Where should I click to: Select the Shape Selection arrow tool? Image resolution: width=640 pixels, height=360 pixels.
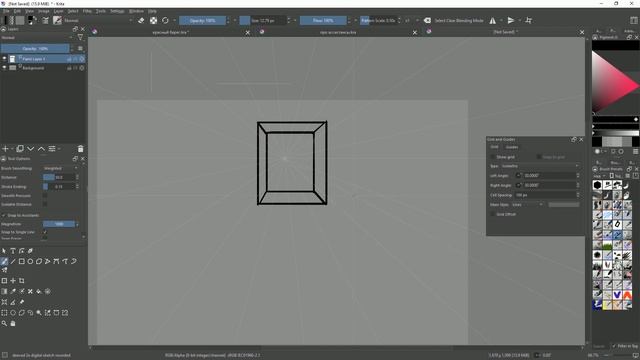click(4, 251)
